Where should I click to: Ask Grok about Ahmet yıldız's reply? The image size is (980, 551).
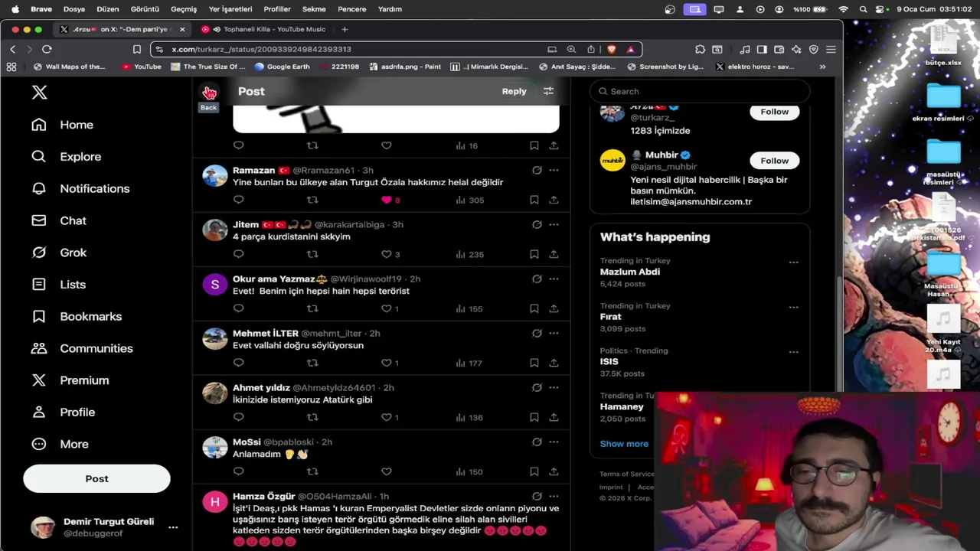coord(537,387)
